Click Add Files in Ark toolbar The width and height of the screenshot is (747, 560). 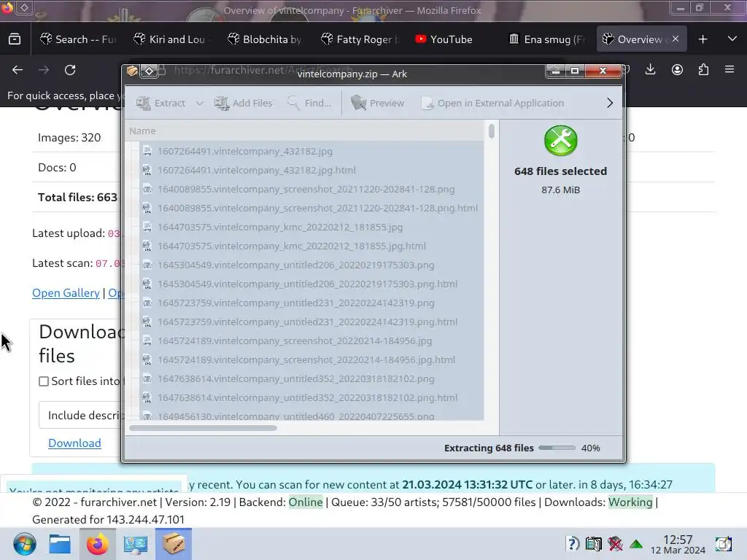(x=243, y=103)
